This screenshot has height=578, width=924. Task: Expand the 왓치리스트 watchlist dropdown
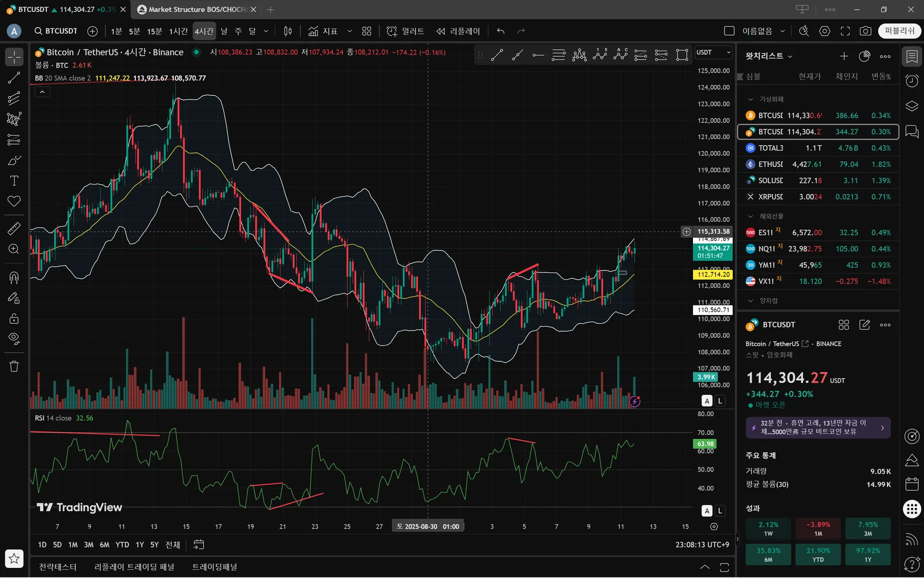click(769, 56)
